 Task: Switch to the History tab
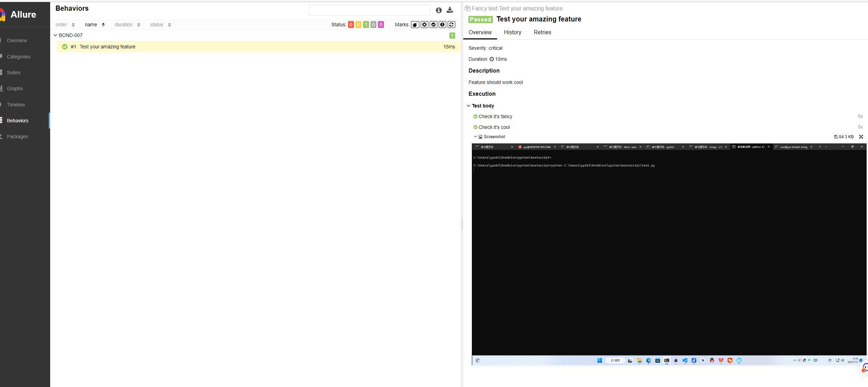coord(512,32)
